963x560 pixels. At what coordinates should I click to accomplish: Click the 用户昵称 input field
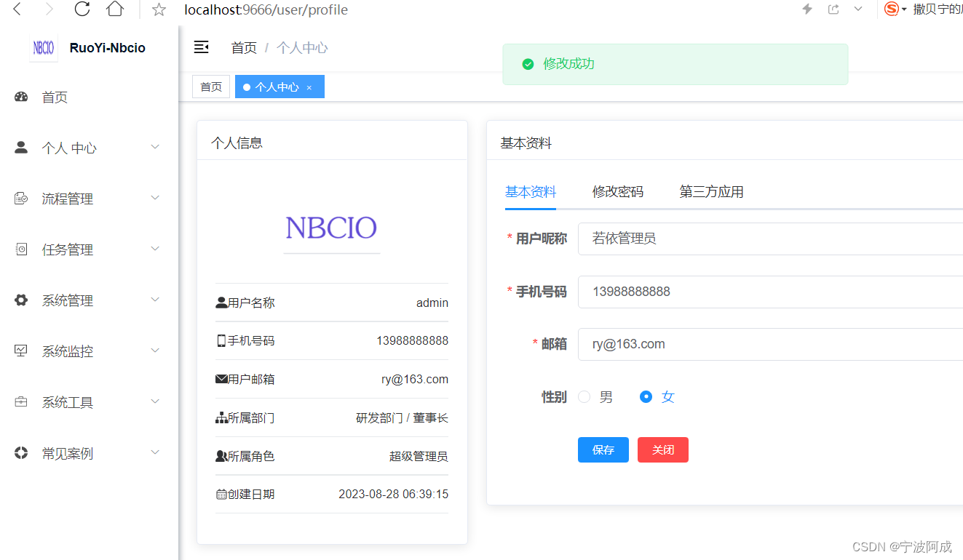[x=770, y=239]
